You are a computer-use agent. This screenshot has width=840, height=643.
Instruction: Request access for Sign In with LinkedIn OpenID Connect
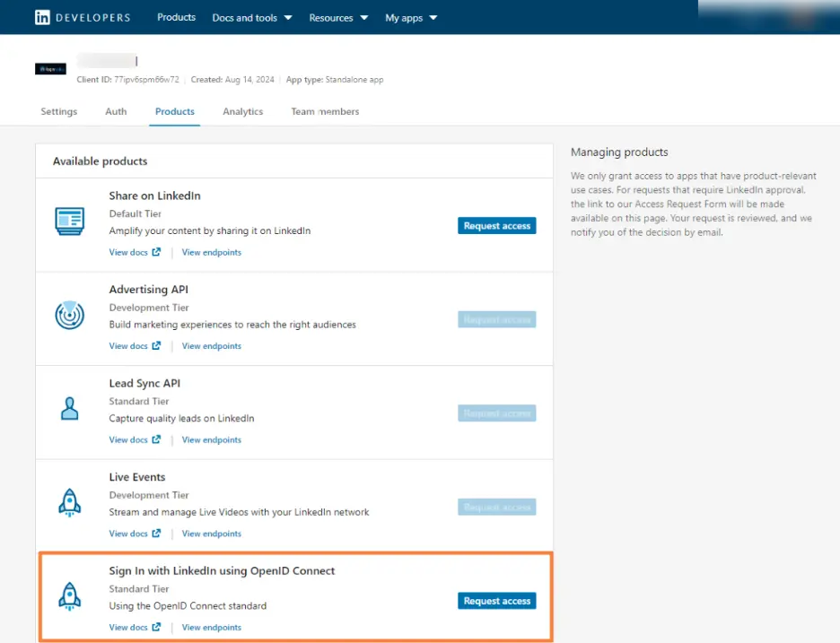pos(496,601)
